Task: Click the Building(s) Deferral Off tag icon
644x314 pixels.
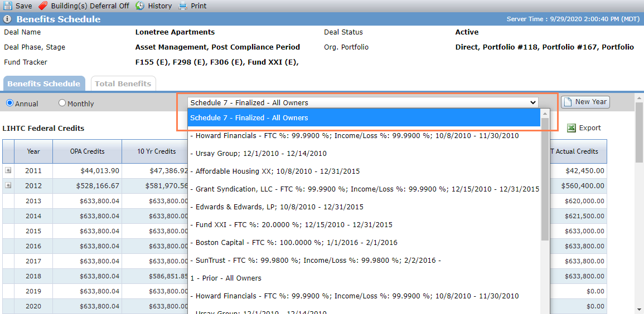Action: 43,6
